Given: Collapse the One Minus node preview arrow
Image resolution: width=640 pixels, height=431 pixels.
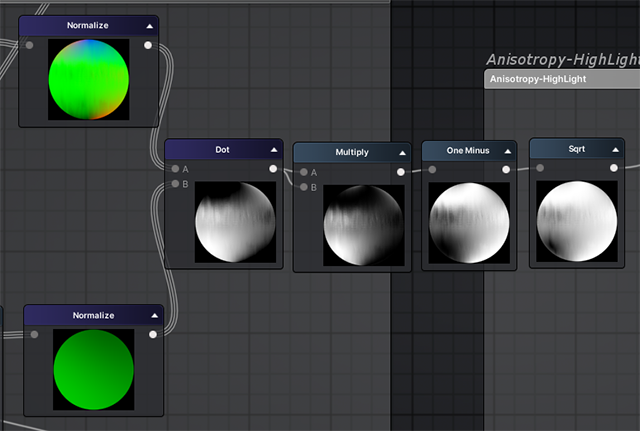Looking at the screenshot, I should point(507,150).
